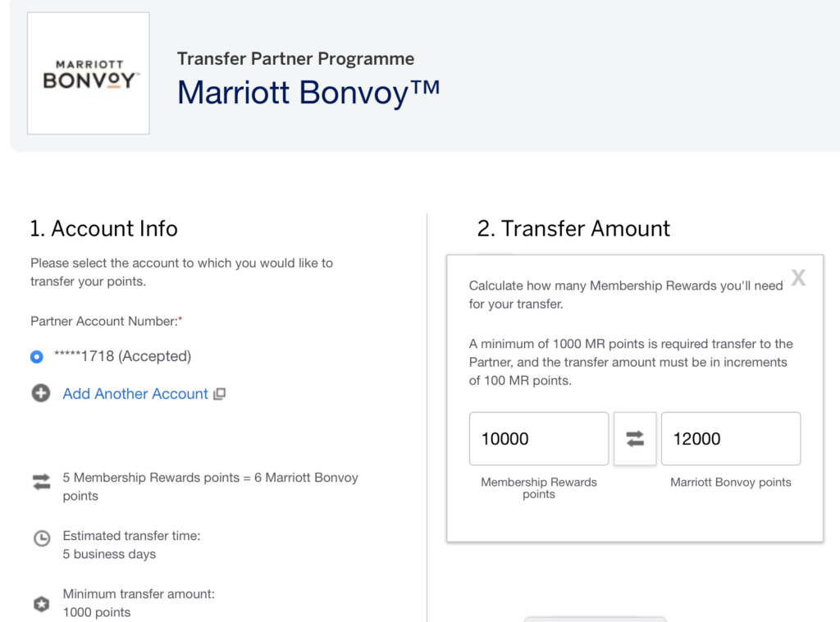840x622 pixels.
Task: Click the radio indicator next to the accepted account
Action: (x=36, y=356)
